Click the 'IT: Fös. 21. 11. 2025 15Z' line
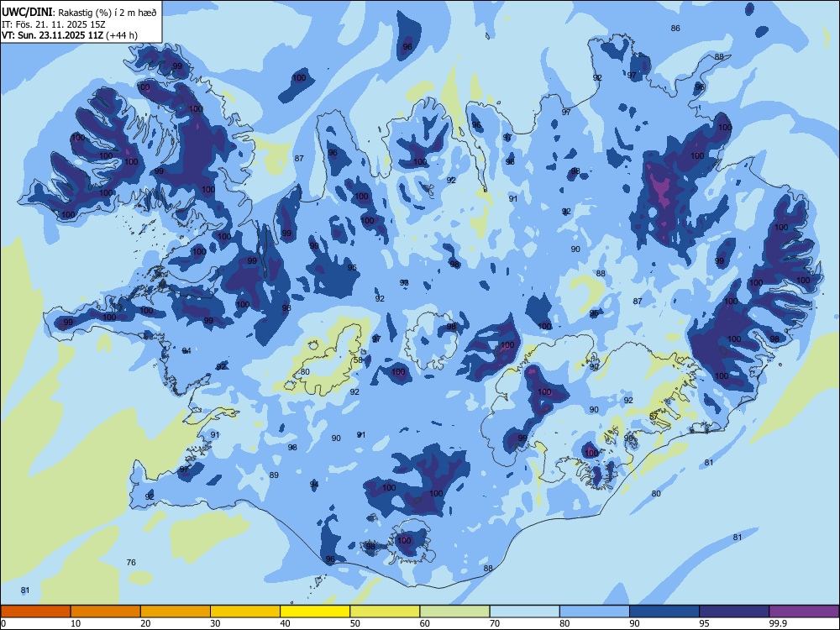This screenshot has width=840, height=630. tap(54, 24)
